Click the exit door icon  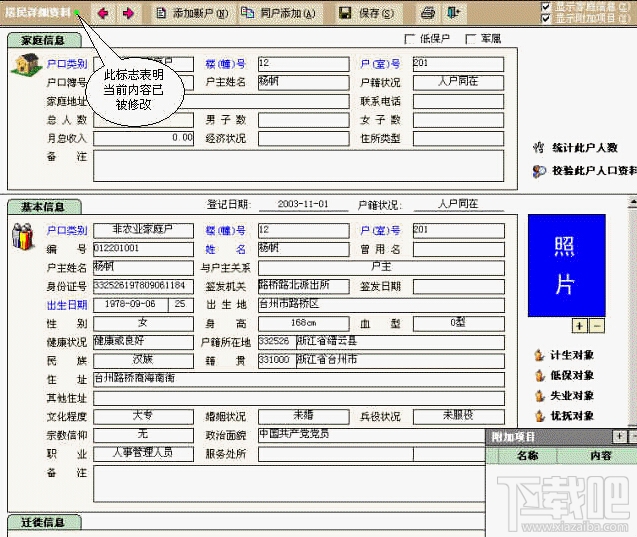(453, 13)
